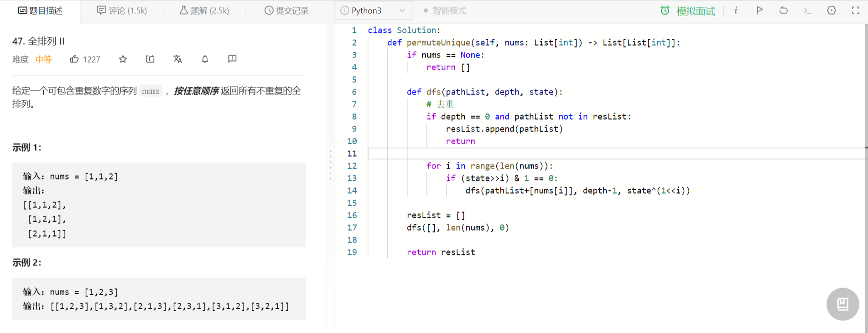Open editor settings gear icon
This screenshot has width=868, height=333.
click(x=832, y=11)
